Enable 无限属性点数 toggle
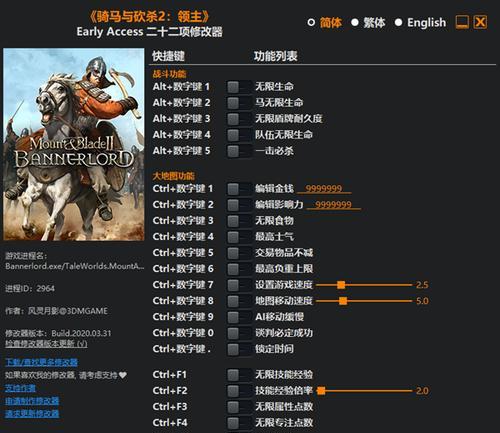500x433 pixels. 239,407
